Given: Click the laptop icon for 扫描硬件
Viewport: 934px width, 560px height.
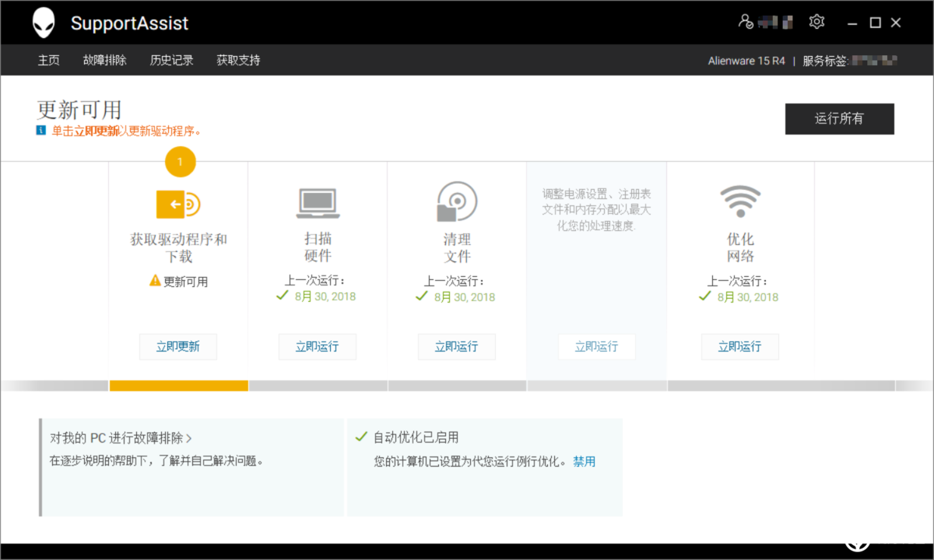Looking at the screenshot, I should (x=318, y=203).
